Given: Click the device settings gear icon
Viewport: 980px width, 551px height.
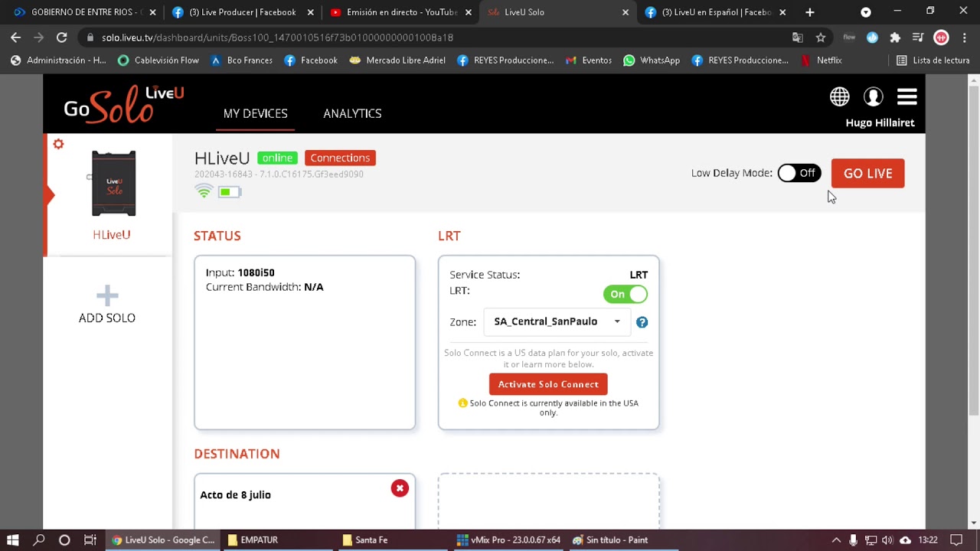Looking at the screenshot, I should click(58, 144).
